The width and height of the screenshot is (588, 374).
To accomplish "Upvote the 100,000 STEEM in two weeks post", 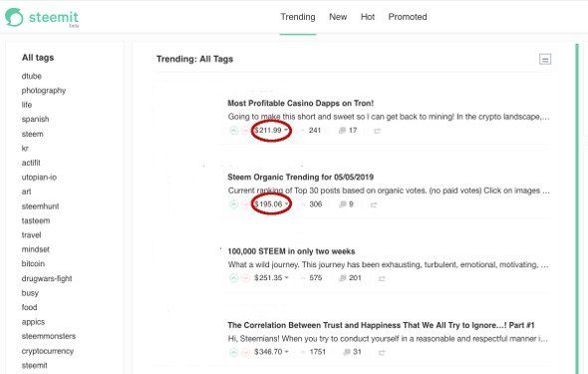I will (233, 278).
